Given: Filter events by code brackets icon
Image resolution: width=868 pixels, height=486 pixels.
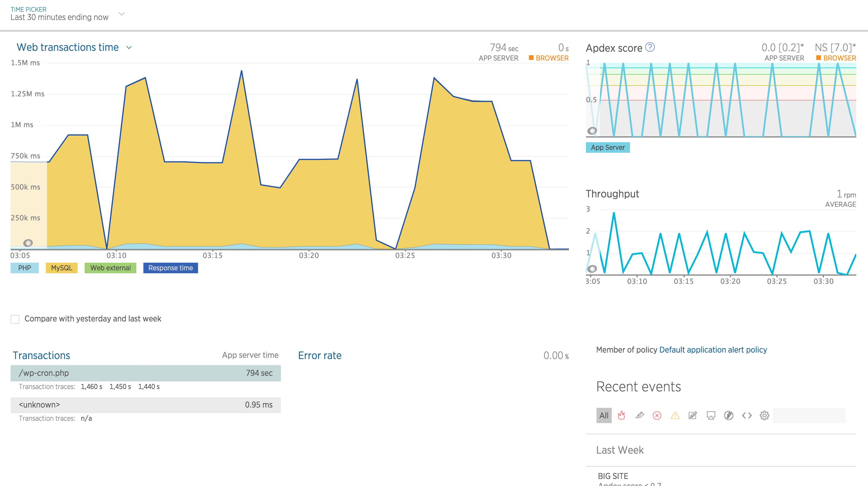Looking at the screenshot, I should click(747, 415).
